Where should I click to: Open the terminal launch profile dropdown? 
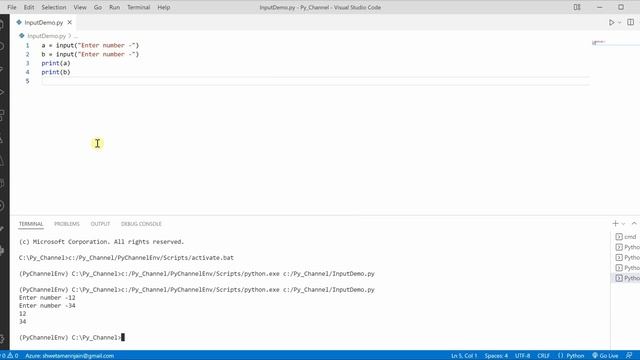[623, 224]
